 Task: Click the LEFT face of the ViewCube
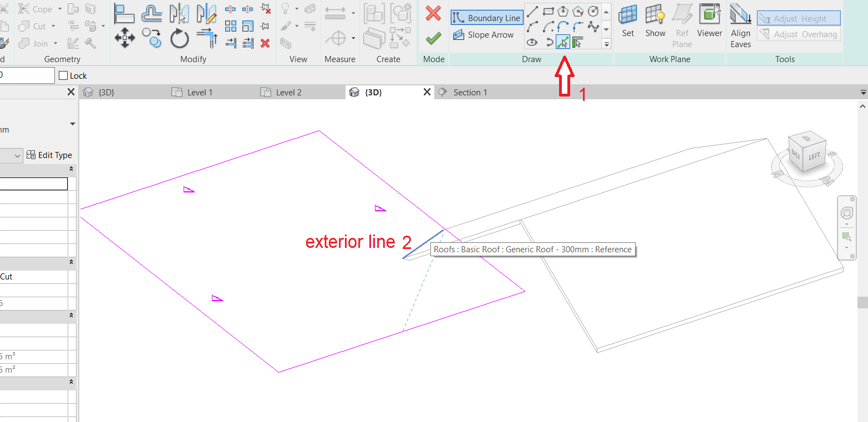point(816,156)
